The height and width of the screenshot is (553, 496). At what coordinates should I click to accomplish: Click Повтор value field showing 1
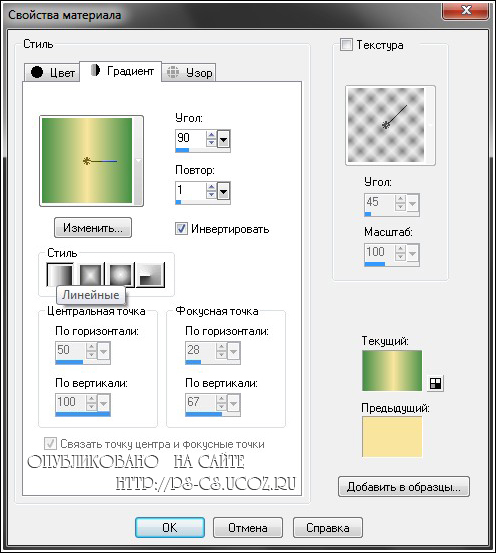click(190, 190)
